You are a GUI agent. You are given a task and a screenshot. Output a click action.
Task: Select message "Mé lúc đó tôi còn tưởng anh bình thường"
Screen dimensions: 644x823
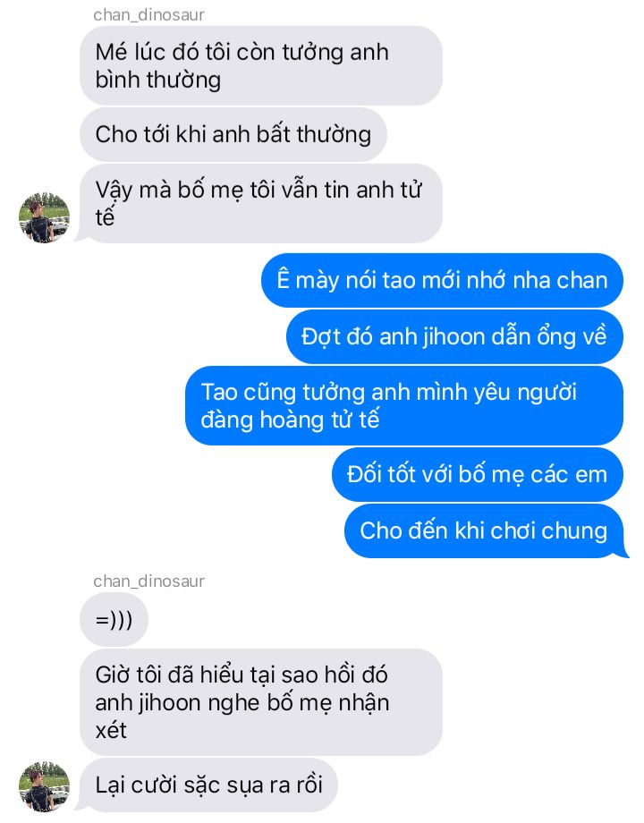[261, 65]
